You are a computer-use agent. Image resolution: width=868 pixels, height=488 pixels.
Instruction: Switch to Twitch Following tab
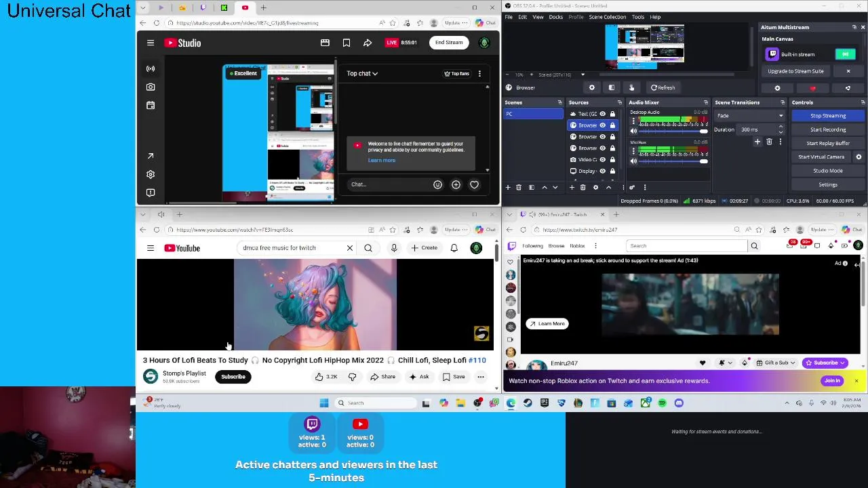[532, 246]
